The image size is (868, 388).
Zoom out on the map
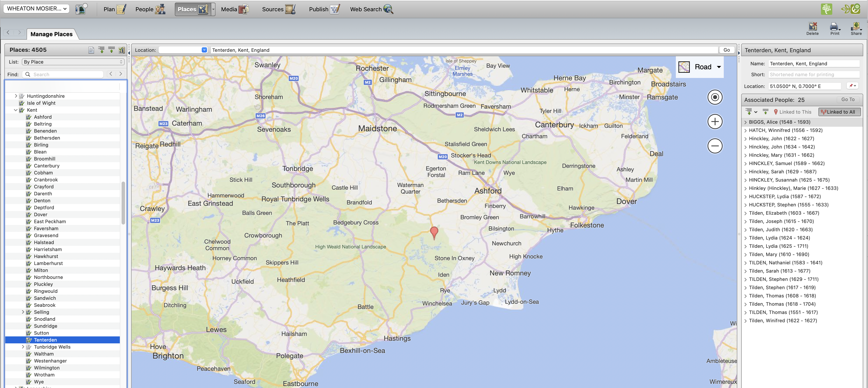pyautogui.click(x=715, y=146)
